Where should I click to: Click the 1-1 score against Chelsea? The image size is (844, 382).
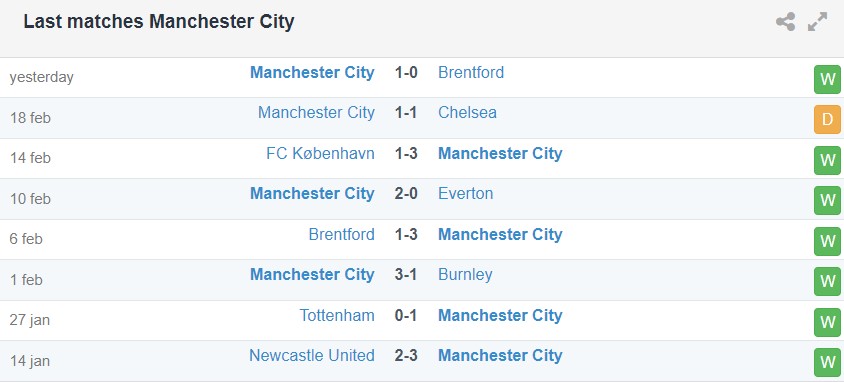coord(406,112)
